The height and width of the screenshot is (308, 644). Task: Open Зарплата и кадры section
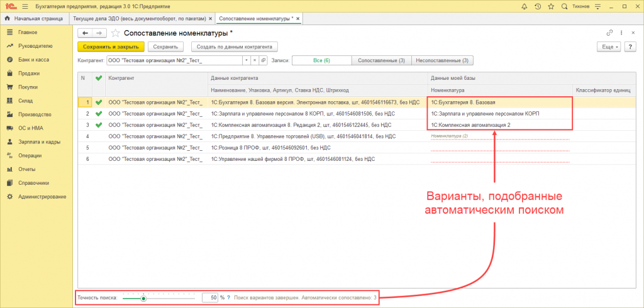39,142
